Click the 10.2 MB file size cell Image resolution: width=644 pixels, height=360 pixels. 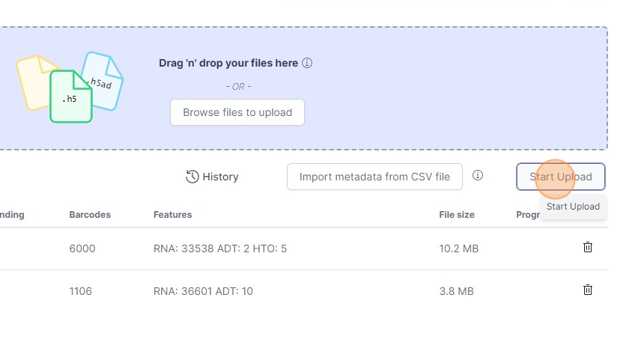[458, 248]
